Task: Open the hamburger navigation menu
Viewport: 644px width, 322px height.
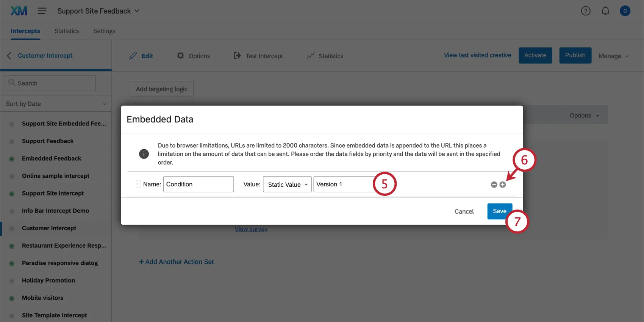Action: 42,11
